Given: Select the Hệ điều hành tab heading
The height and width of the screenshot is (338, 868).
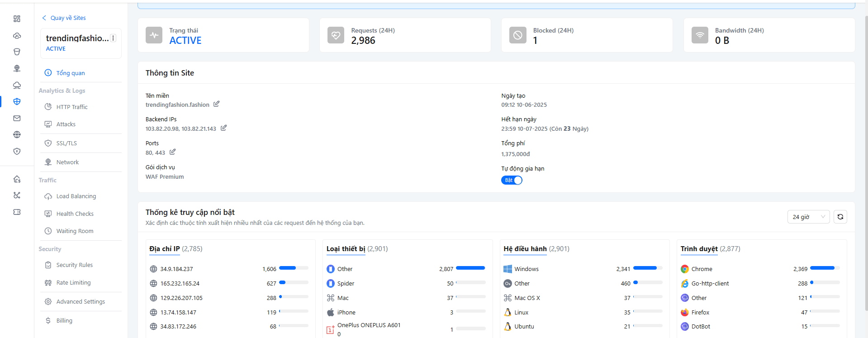Looking at the screenshot, I should [525, 249].
